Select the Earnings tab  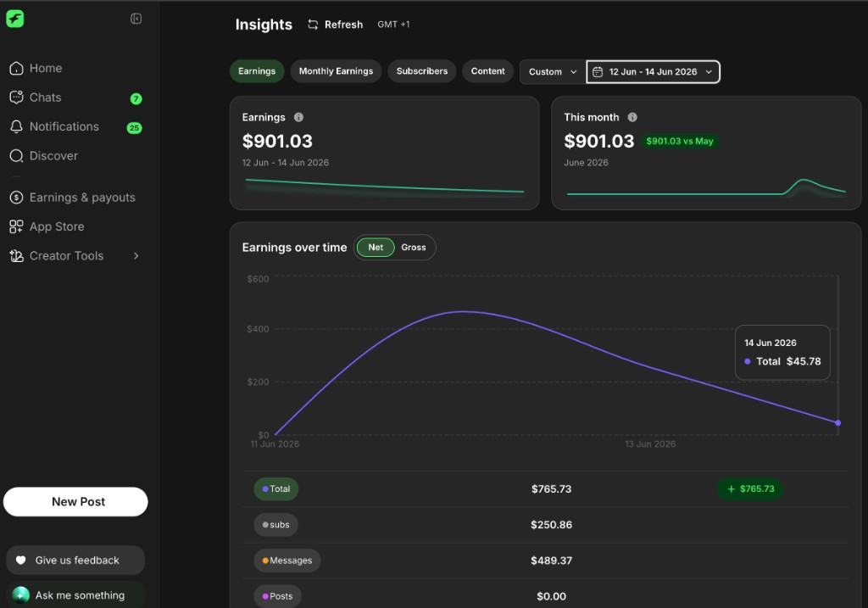pyautogui.click(x=257, y=71)
